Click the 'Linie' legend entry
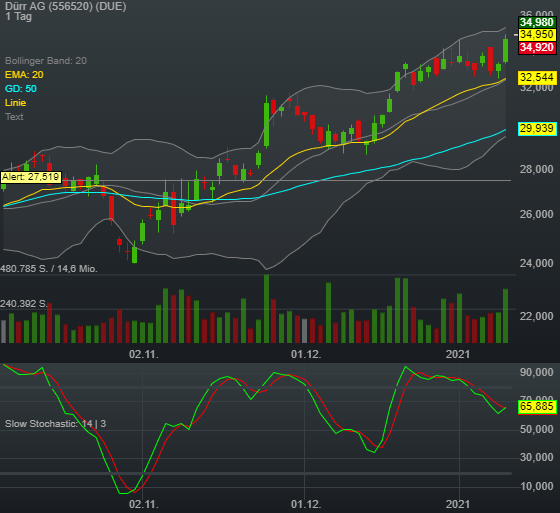 point(15,103)
